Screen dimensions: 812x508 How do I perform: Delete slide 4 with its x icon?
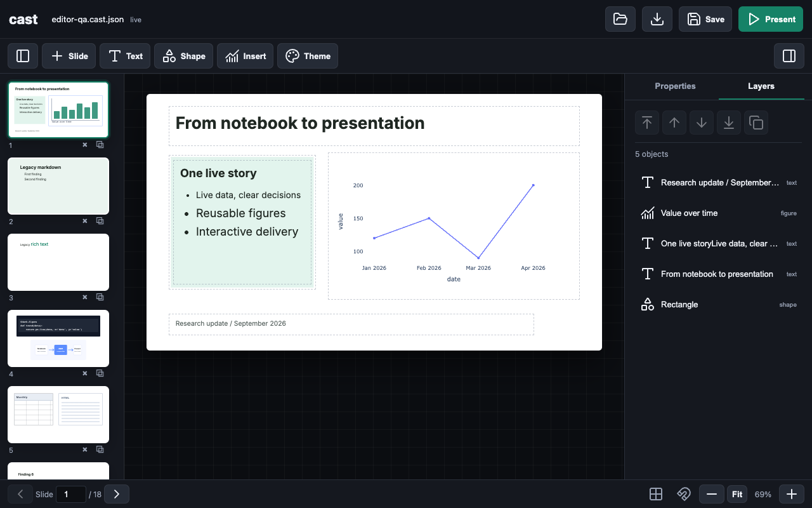(x=85, y=373)
